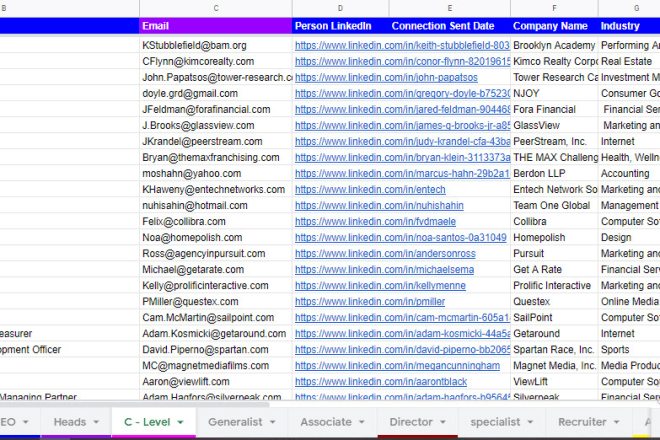Image resolution: width=660 pixels, height=440 pixels.
Task: Select the Homepolish company cell
Action: tap(554, 237)
